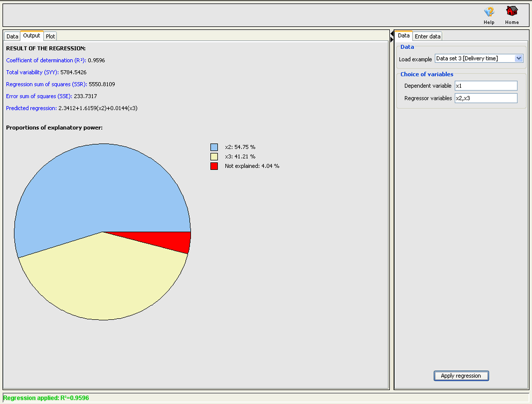Click the Coefficient of determination label

(46, 61)
